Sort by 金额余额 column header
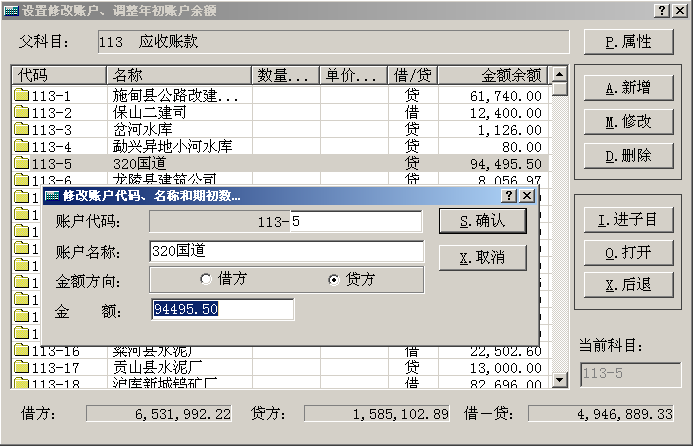693x446 pixels. [493, 76]
